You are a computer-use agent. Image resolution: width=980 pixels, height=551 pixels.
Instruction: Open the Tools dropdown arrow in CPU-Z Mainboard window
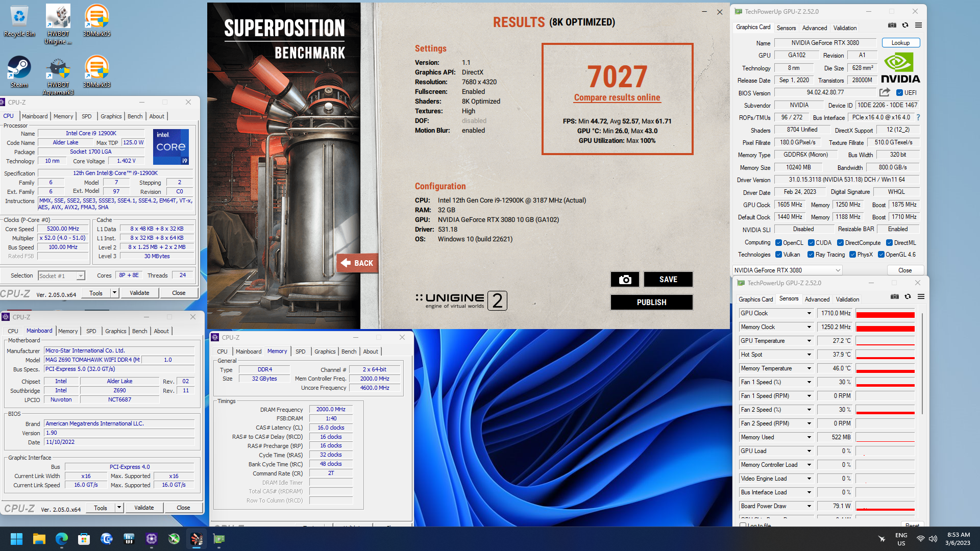(x=119, y=508)
